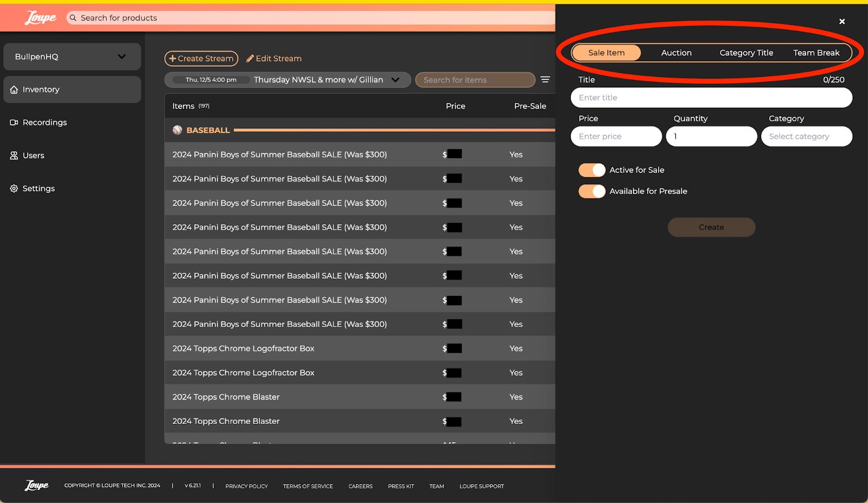
Task: Open the Privacy Policy footer link
Action: [x=246, y=486]
